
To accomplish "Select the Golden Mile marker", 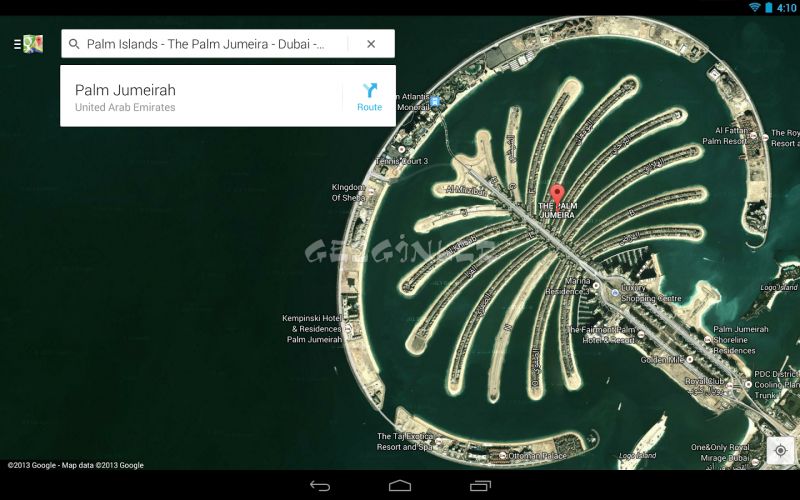I will tap(690, 359).
